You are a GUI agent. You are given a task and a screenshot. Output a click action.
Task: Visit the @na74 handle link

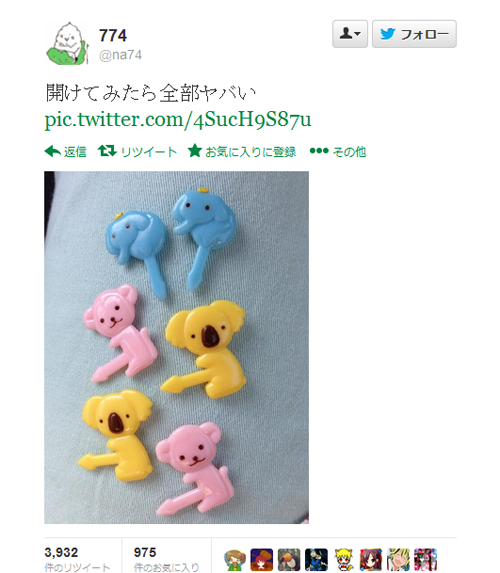pos(120,55)
